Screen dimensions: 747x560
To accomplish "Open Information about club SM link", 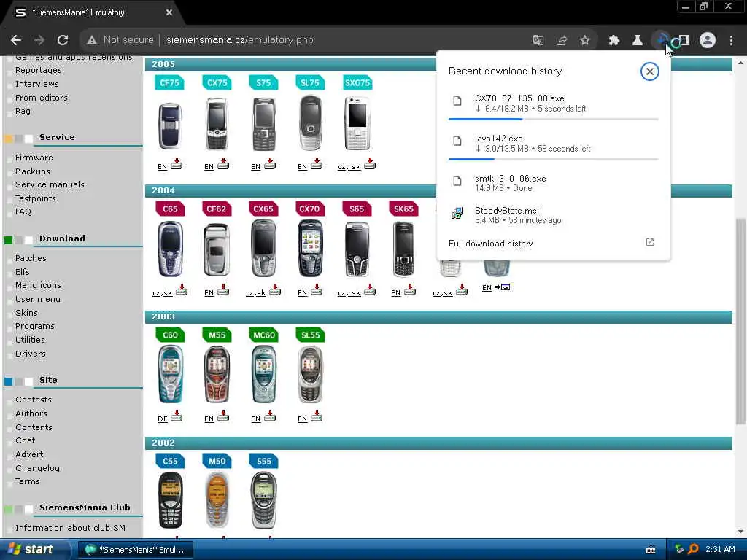I will (x=71, y=528).
